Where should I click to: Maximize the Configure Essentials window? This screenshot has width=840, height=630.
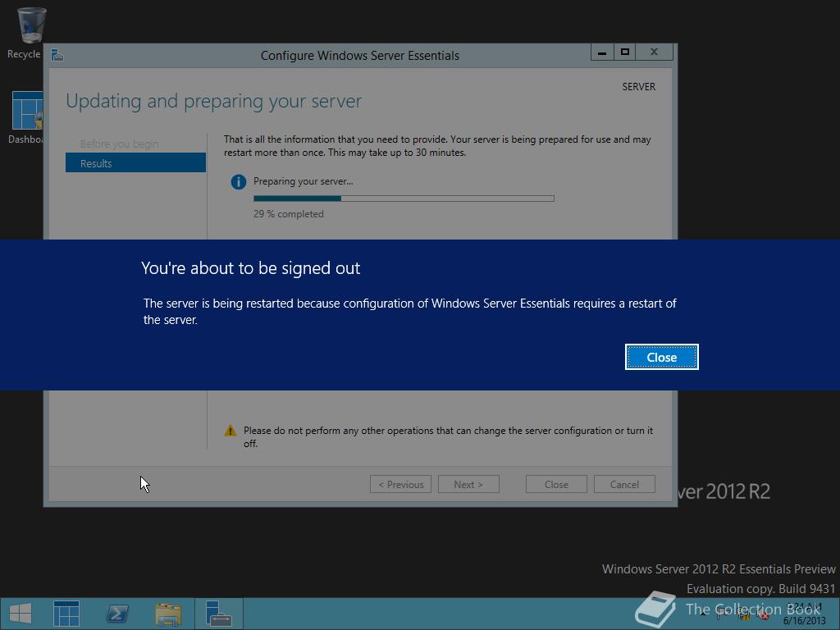[x=624, y=52]
